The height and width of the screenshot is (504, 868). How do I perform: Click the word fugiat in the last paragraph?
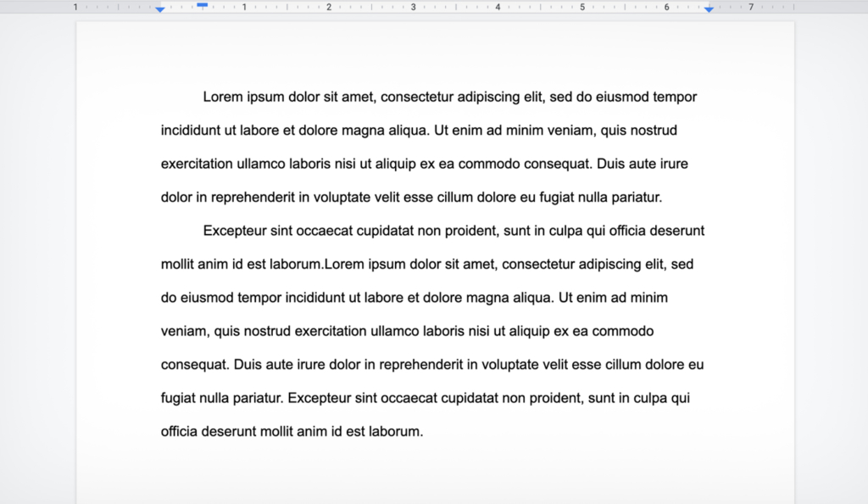(176, 398)
